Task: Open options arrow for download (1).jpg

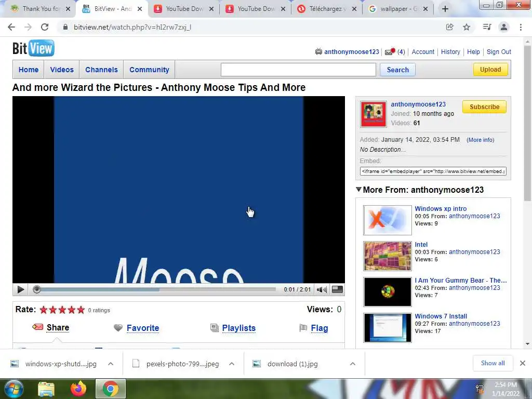Action: click(x=353, y=364)
